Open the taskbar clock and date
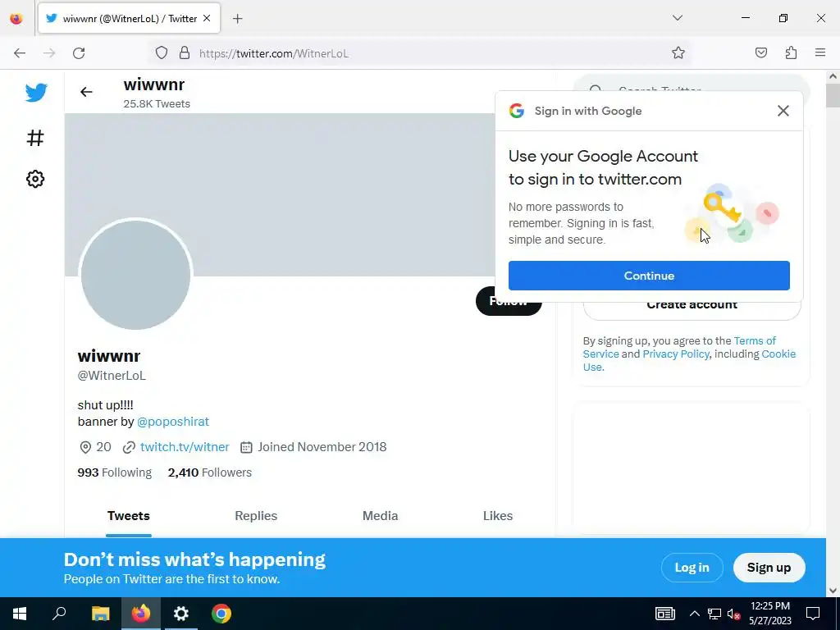The height and width of the screenshot is (630, 840). click(x=769, y=614)
